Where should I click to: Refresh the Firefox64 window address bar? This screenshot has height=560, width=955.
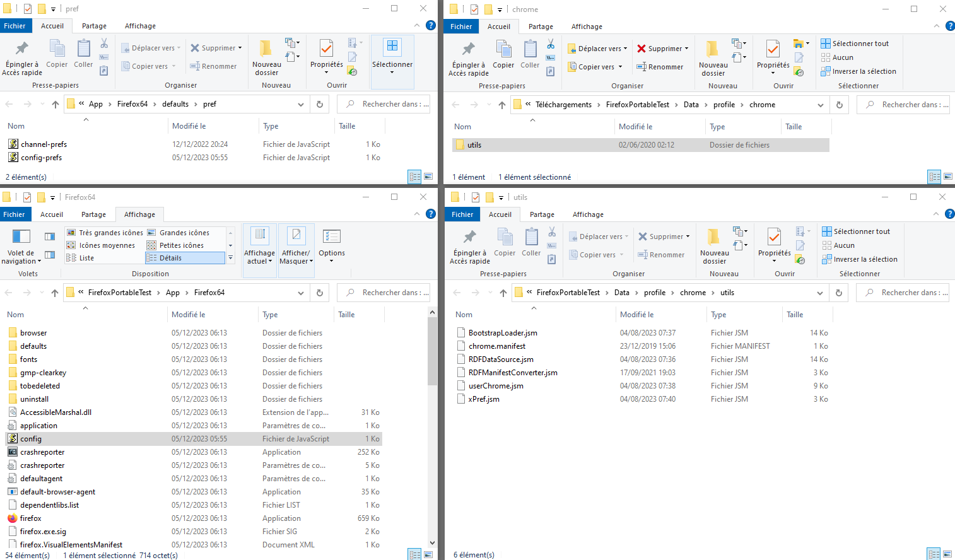tap(320, 293)
